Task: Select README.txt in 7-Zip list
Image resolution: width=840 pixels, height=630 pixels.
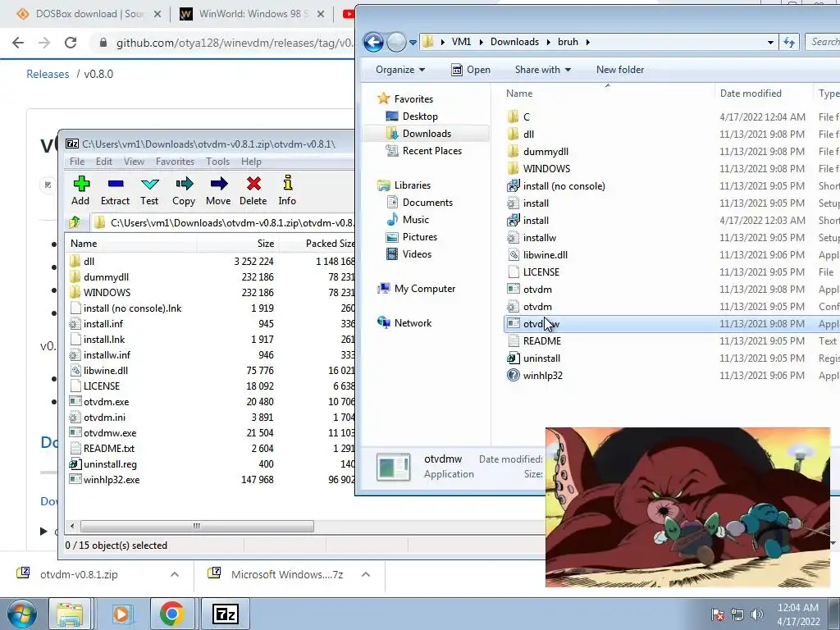Action: pyautogui.click(x=109, y=449)
